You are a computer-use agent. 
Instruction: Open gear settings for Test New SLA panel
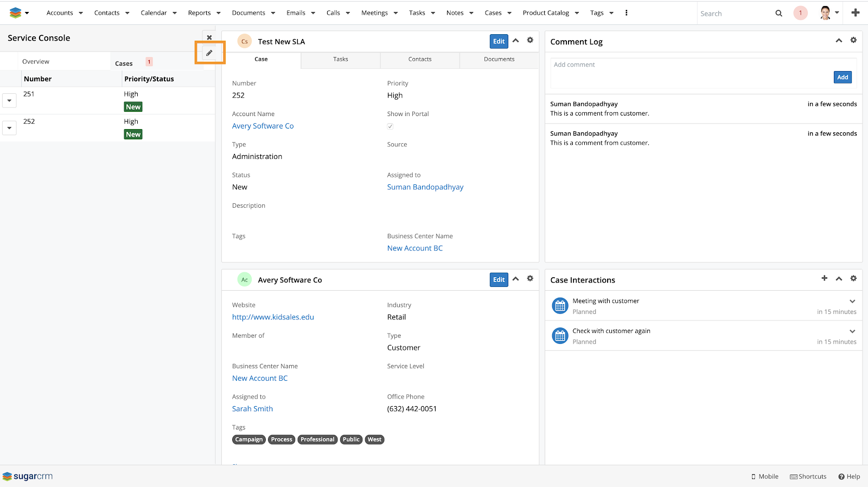point(530,40)
